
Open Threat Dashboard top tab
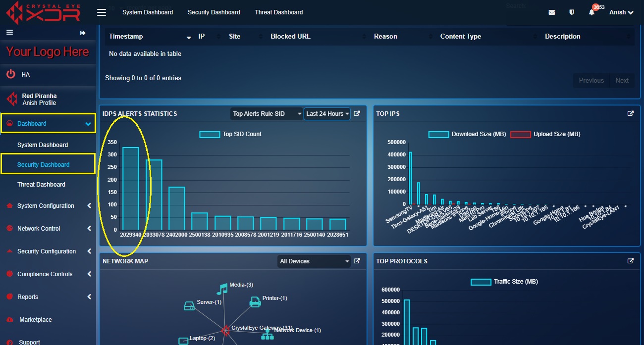pos(279,12)
